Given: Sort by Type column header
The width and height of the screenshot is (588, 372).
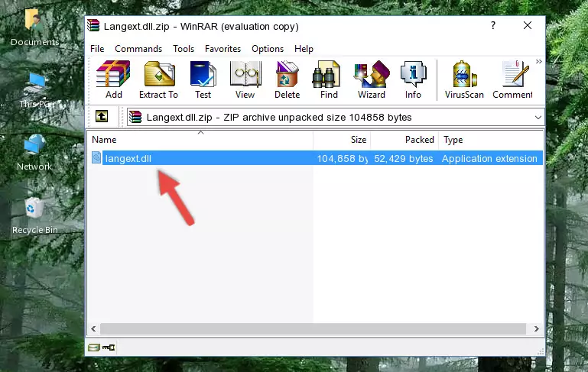Looking at the screenshot, I should [x=491, y=140].
